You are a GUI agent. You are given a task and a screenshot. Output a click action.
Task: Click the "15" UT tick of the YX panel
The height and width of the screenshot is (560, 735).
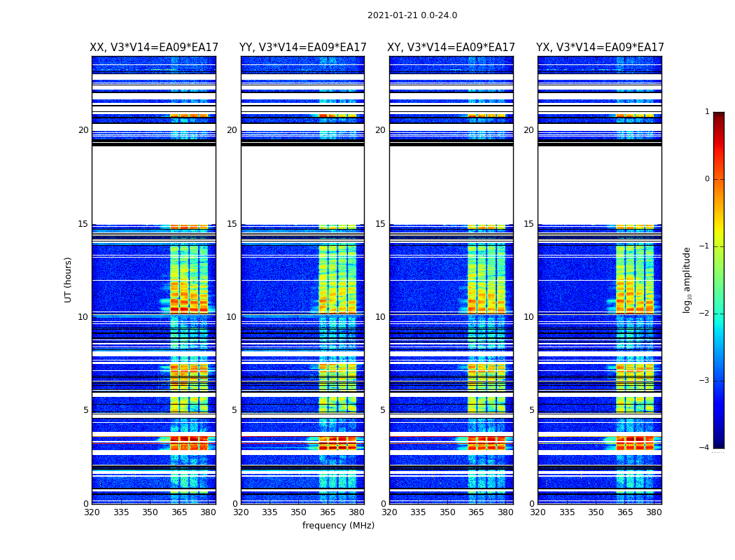point(528,223)
